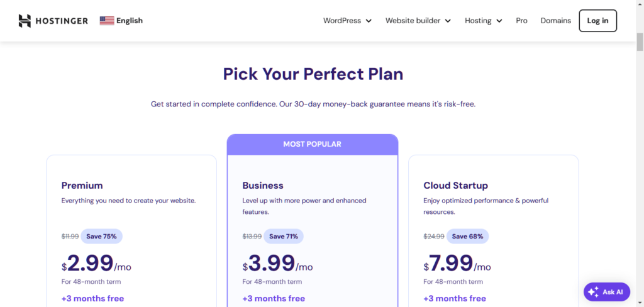Open the Pro menu item
The image size is (644, 307).
[521, 21]
